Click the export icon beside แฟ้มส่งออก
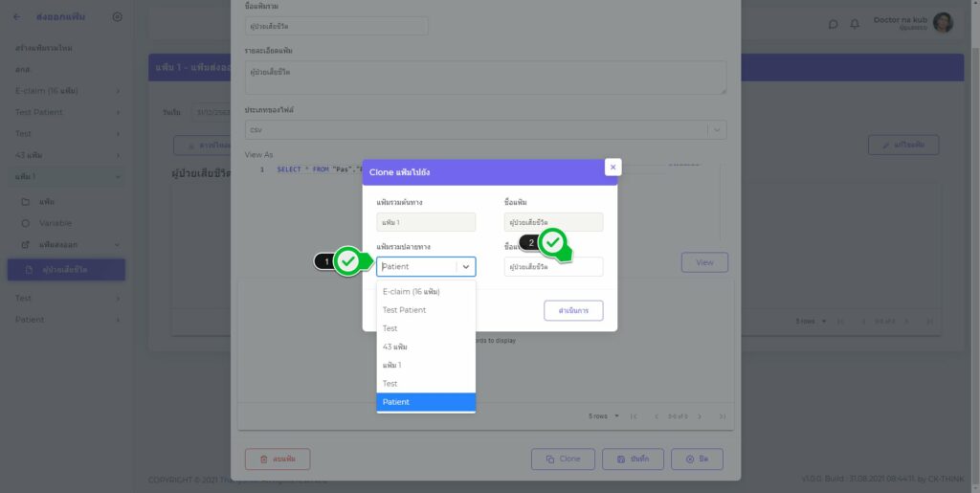The image size is (980, 493). (26, 245)
